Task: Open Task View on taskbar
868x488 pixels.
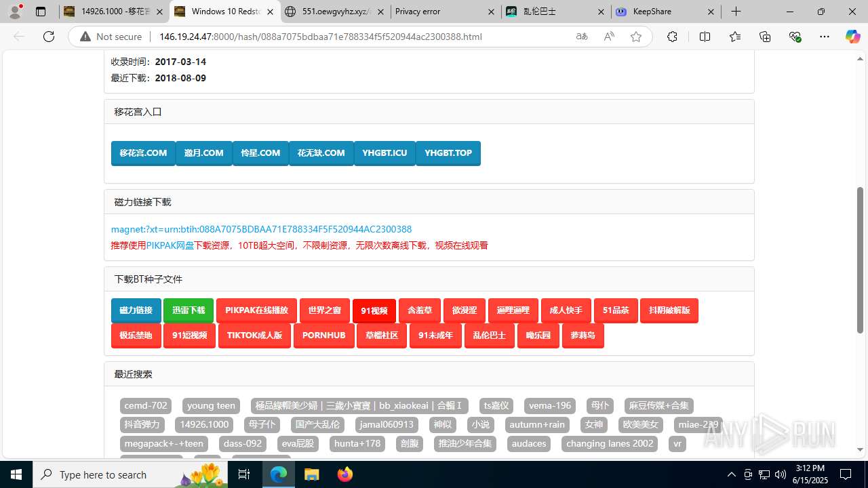Action: [244, 474]
